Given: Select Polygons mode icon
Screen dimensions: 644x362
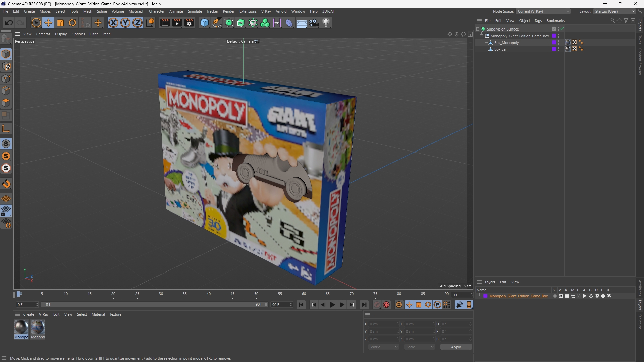Looking at the screenshot, I should point(6,103).
